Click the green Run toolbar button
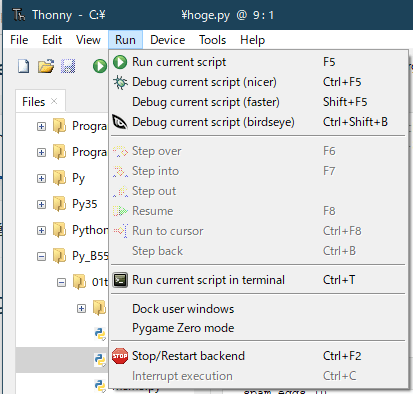Image resolution: width=413 pixels, height=394 pixels. pos(100,66)
